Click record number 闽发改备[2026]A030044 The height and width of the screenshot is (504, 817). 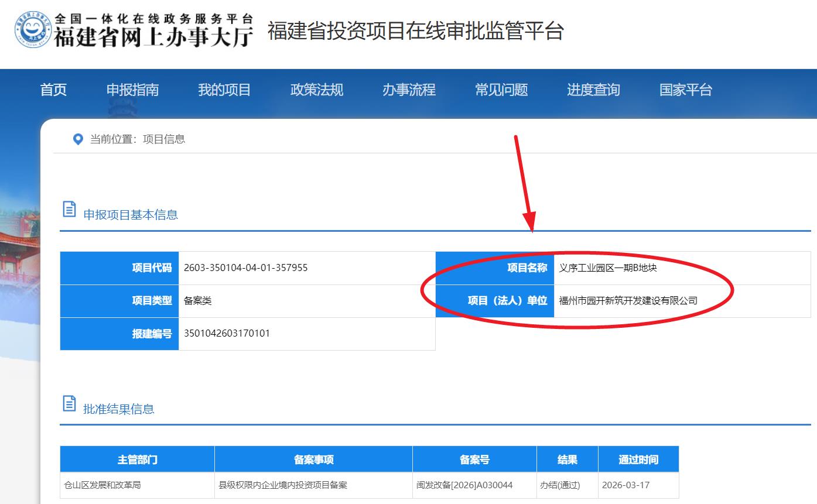(464, 485)
